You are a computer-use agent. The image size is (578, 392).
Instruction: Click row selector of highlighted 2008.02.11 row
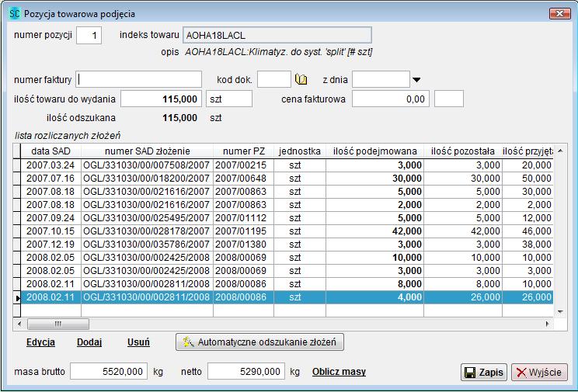pyautogui.click(x=17, y=297)
